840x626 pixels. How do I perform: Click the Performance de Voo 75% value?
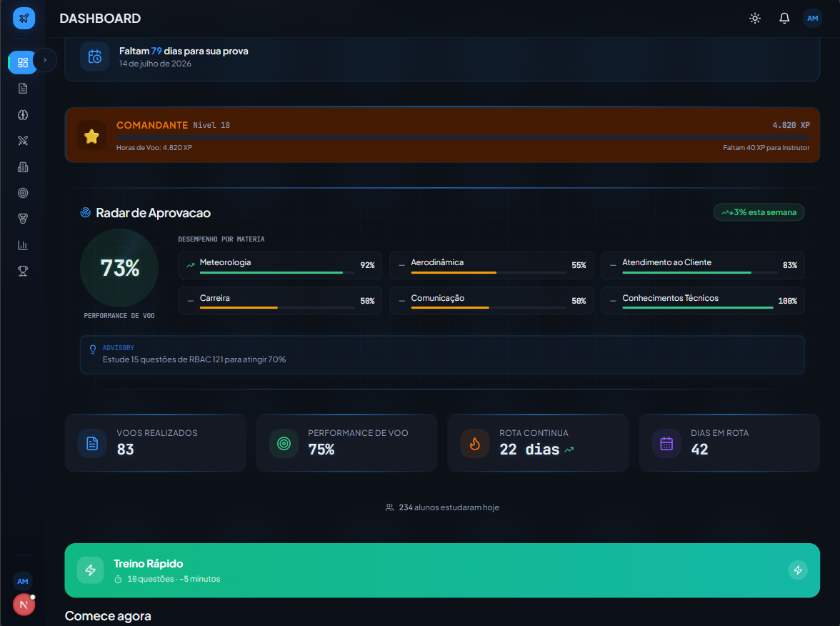(x=321, y=449)
